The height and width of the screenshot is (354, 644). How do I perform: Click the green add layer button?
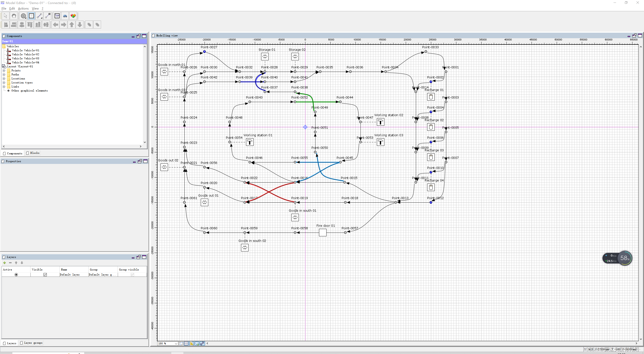point(5,263)
